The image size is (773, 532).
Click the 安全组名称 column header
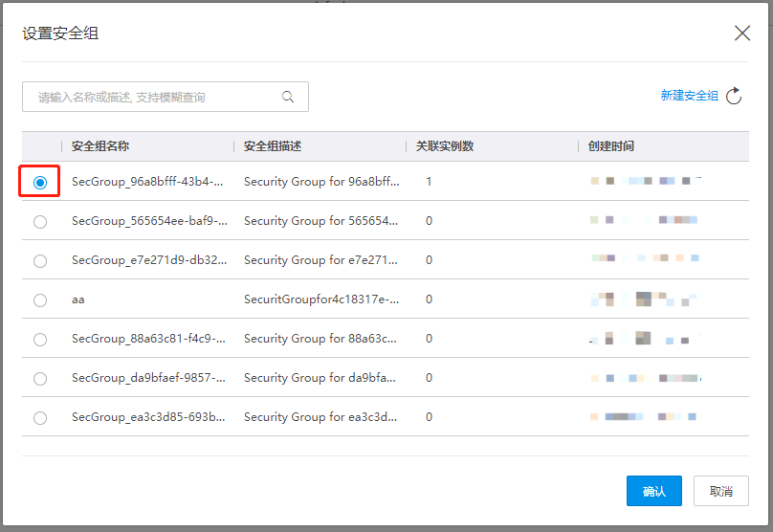(100, 146)
